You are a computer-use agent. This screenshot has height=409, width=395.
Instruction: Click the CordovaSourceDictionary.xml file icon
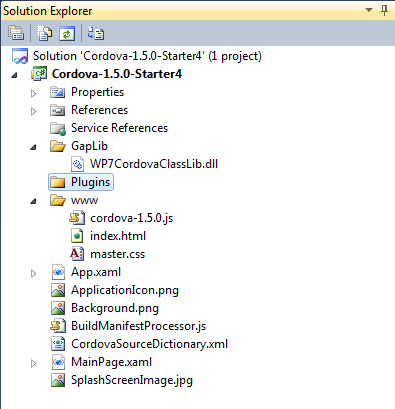[58, 344]
